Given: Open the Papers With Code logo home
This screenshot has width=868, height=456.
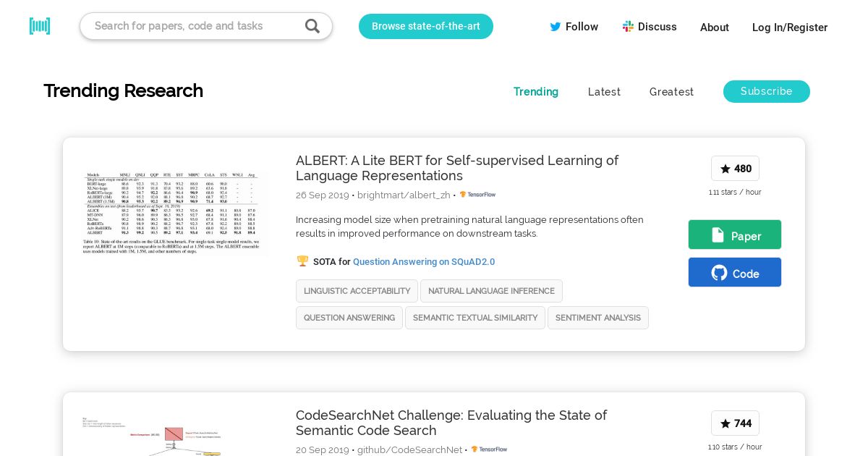Looking at the screenshot, I should (40, 26).
